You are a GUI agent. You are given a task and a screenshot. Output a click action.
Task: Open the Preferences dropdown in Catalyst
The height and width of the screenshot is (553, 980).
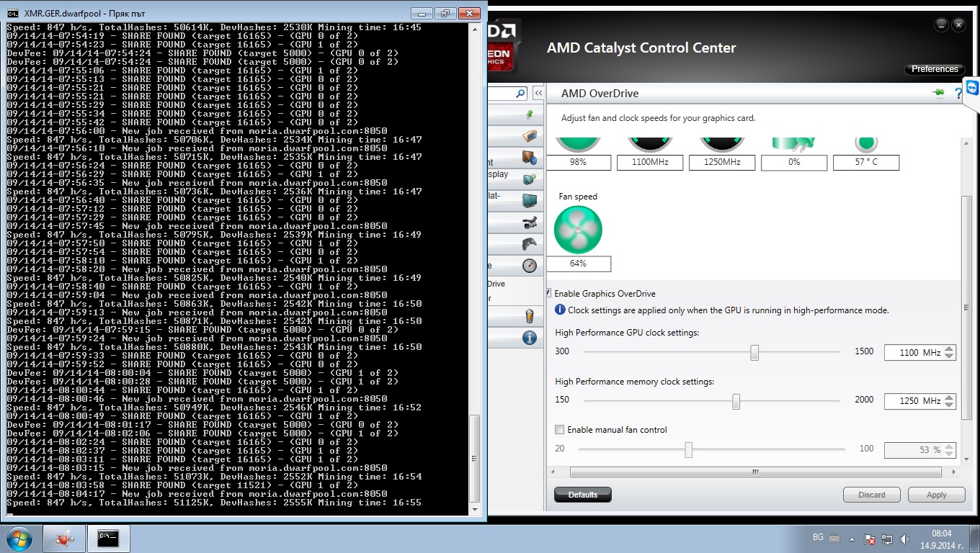tap(935, 69)
